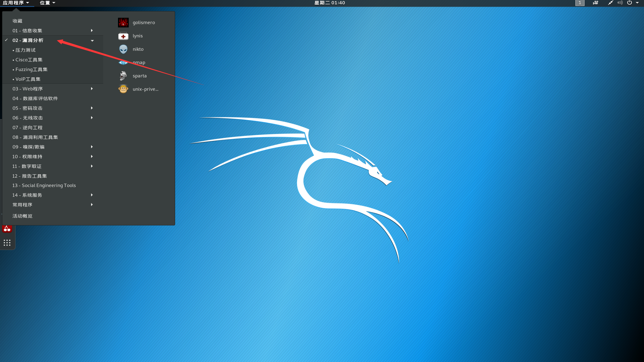Click the power icon in the top bar
This screenshot has width=644, height=362.
(x=629, y=3)
